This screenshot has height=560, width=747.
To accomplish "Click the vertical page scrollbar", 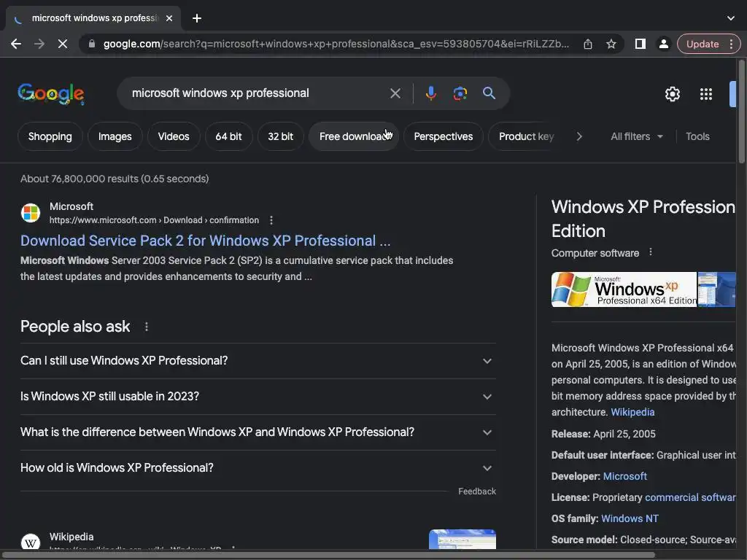I will pyautogui.click(x=742, y=112).
